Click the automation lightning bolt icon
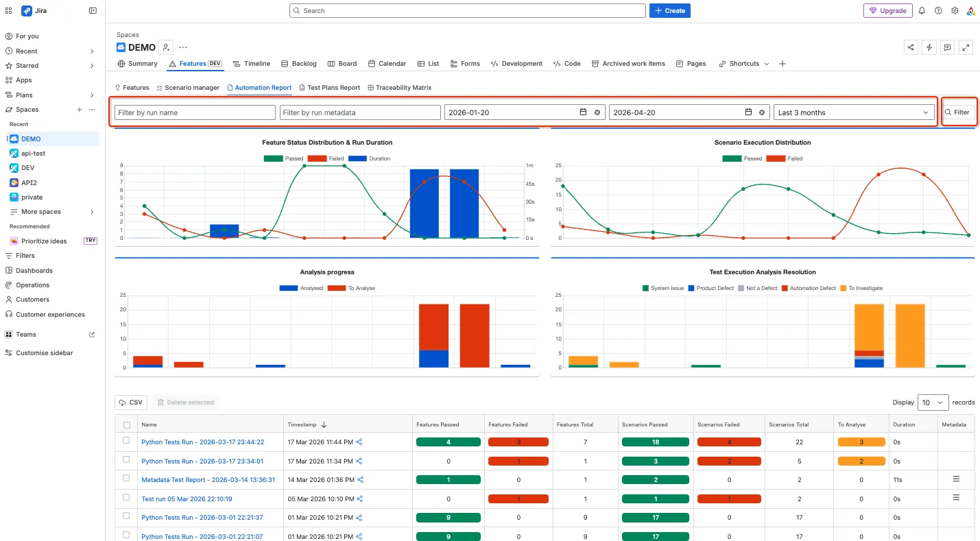 pos(929,47)
